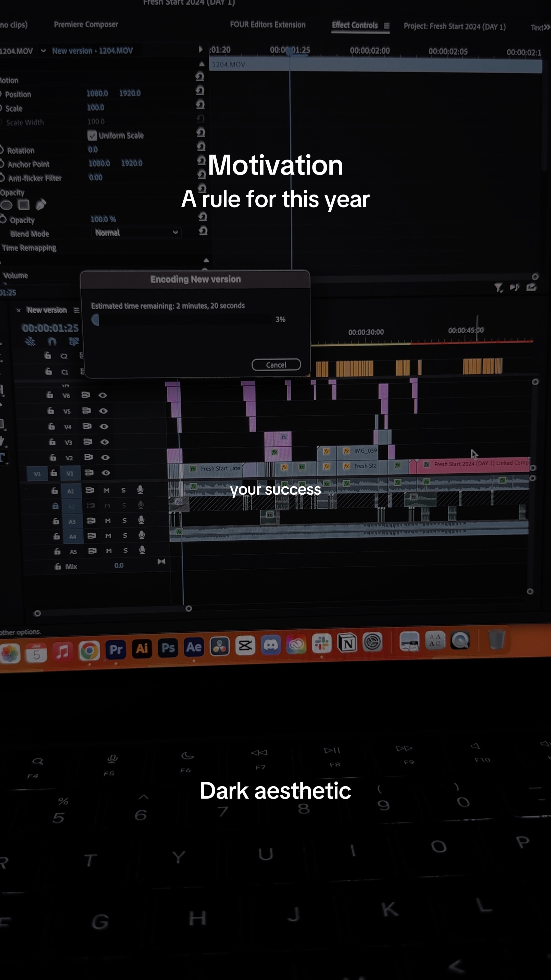Switch to FOUR Editors Extension tab
Screen dimensions: 551x980
pyautogui.click(x=268, y=25)
